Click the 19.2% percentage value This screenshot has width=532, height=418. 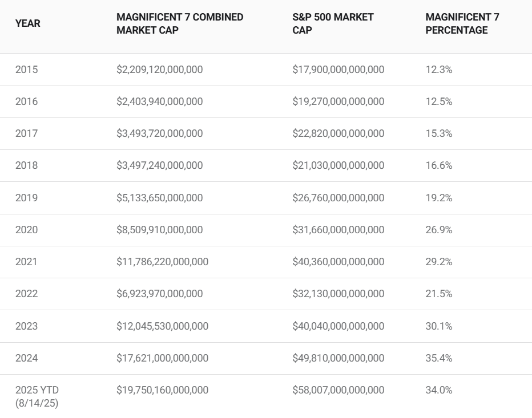(439, 198)
